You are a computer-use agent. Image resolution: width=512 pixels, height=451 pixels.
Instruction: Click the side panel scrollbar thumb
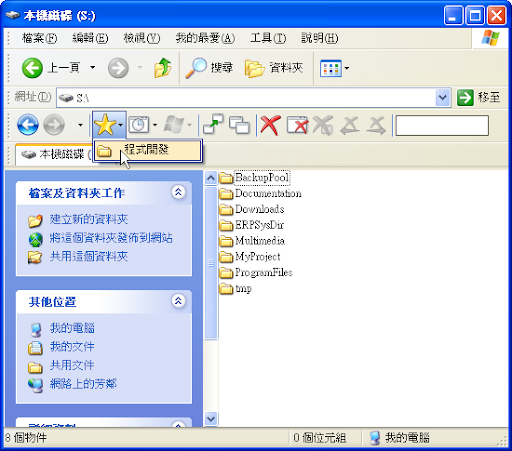click(x=211, y=263)
